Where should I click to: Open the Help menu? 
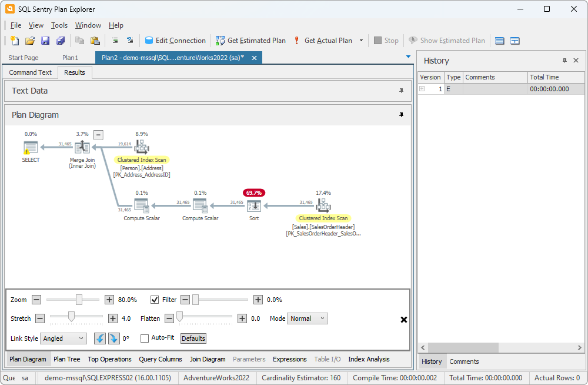(116, 25)
